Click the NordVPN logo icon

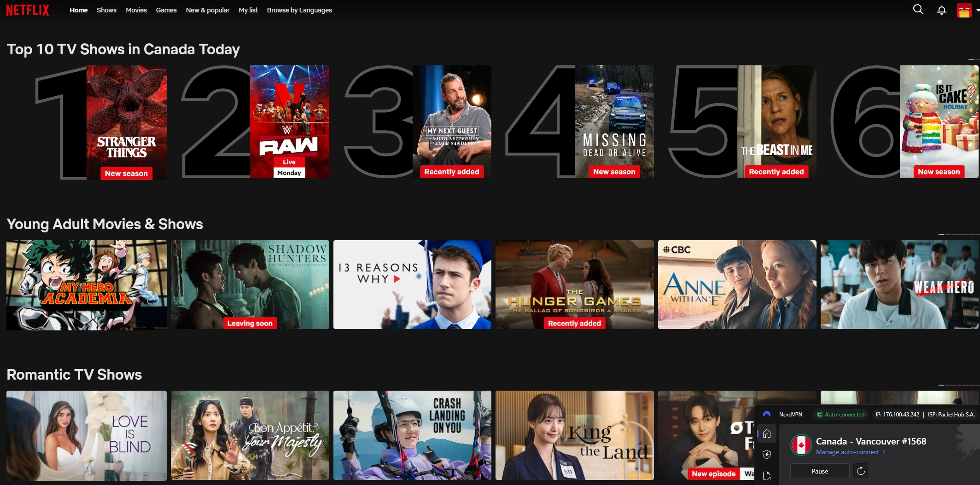(767, 414)
